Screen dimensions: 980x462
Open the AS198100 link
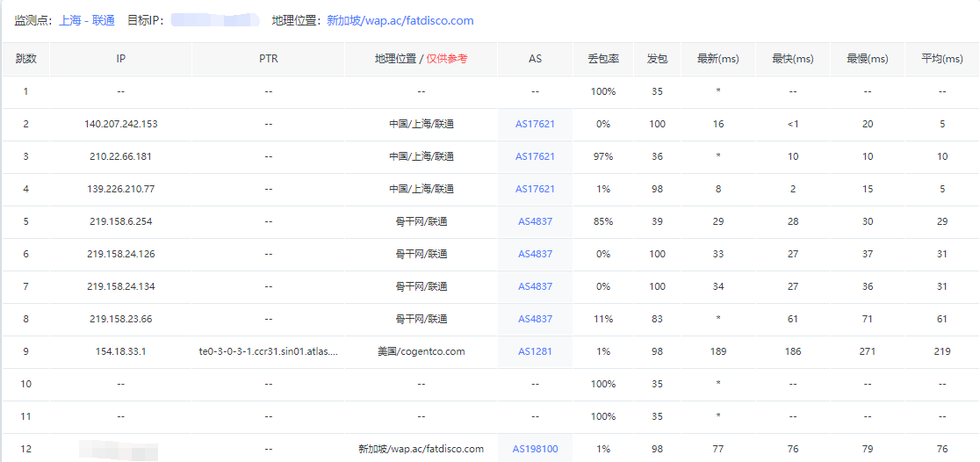tap(535, 449)
